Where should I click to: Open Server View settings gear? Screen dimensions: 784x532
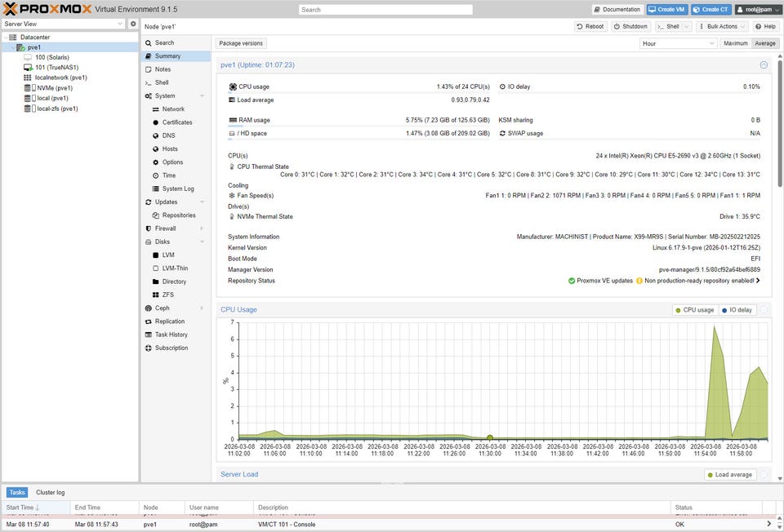[x=133, y=24]
